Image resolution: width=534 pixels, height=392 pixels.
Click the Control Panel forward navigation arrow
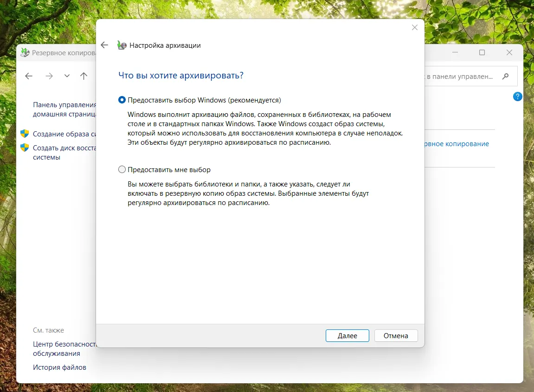[x=49, y=76]
